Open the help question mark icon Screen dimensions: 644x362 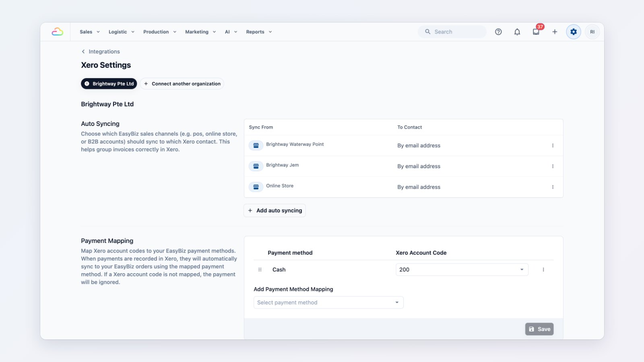click(x=498, y=32)
